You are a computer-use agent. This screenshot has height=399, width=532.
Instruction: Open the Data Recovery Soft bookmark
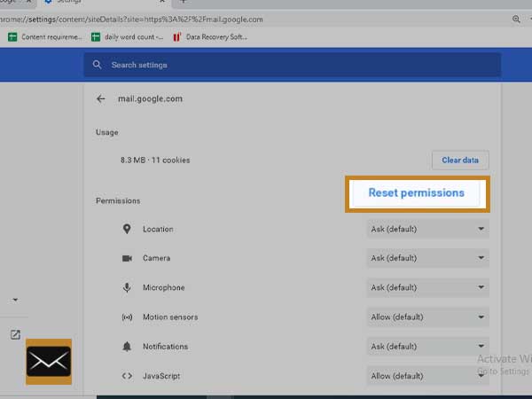click(209, 36)
